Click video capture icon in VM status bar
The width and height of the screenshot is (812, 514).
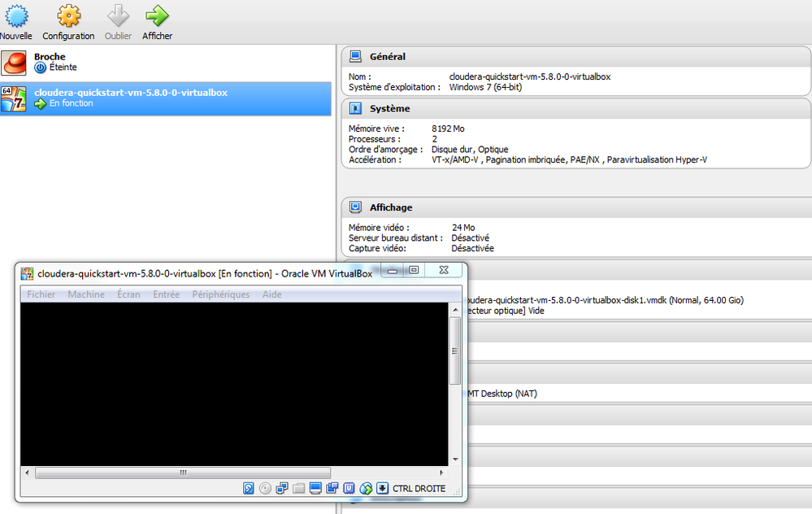pos(332,488)
